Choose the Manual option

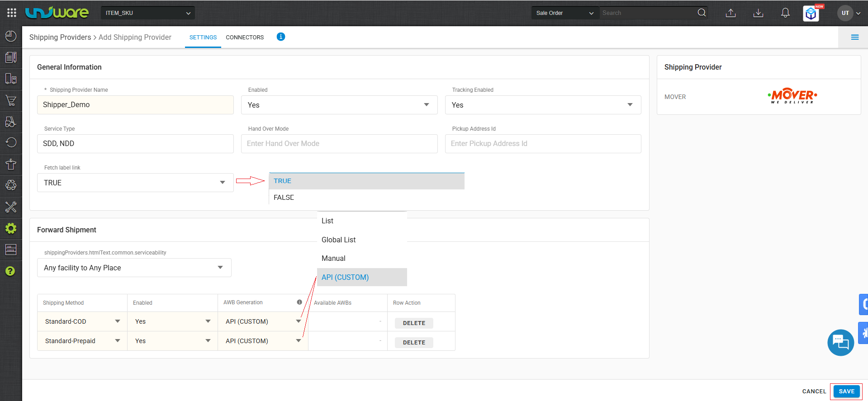362,258
